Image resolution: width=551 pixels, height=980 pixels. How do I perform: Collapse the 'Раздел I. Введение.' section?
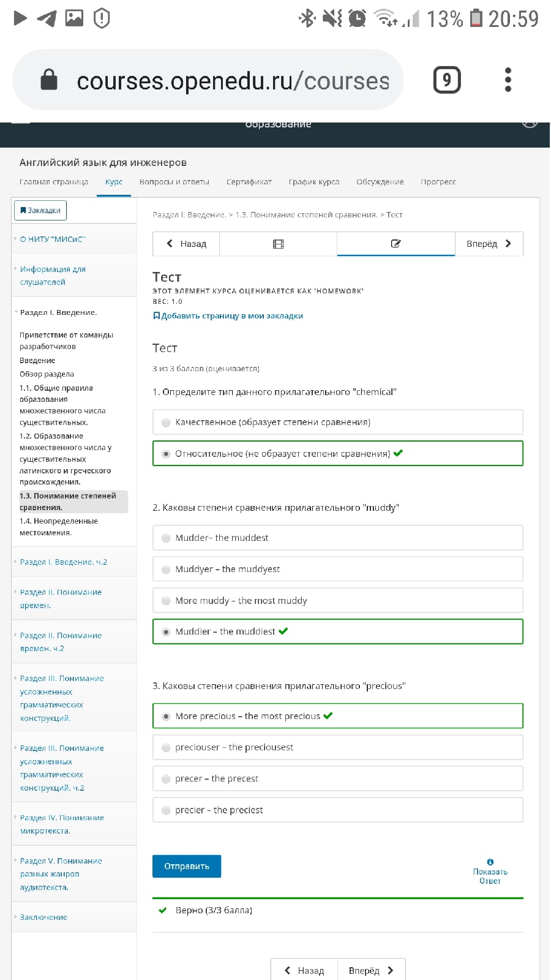coord(58,312)
